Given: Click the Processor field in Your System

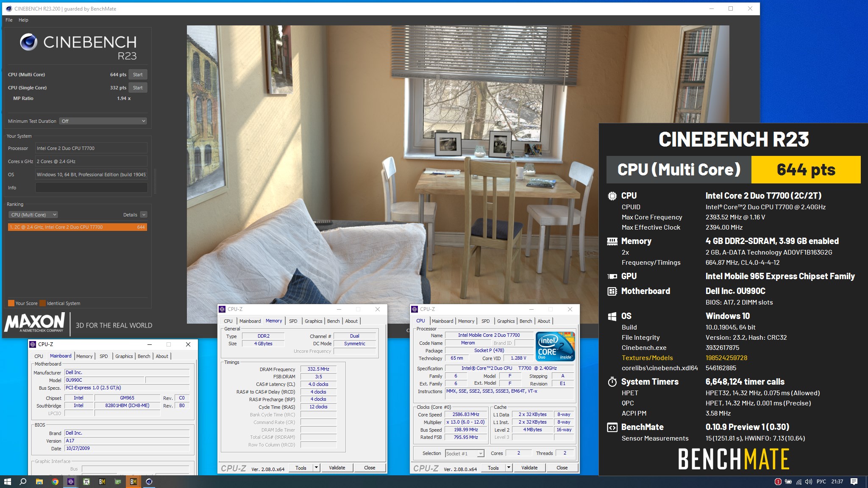Looking at the screenshot, I should [91, 148].
